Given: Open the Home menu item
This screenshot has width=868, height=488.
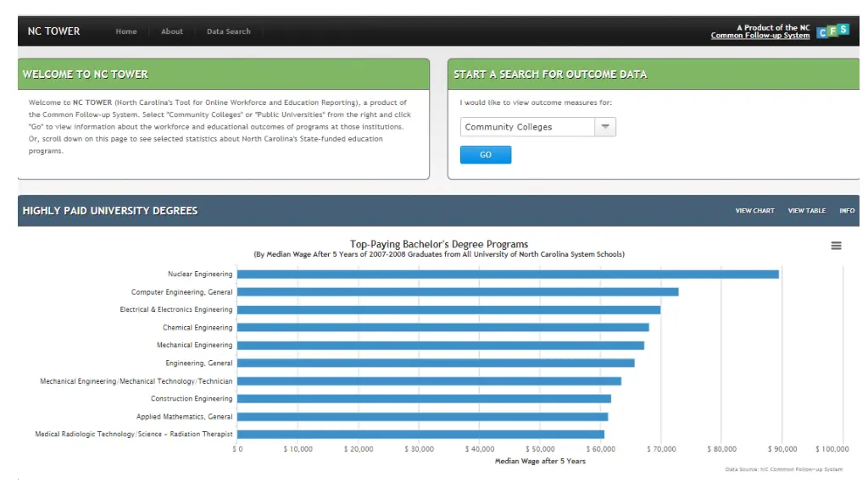Looking at the screenshot, I should click(126, 31).
